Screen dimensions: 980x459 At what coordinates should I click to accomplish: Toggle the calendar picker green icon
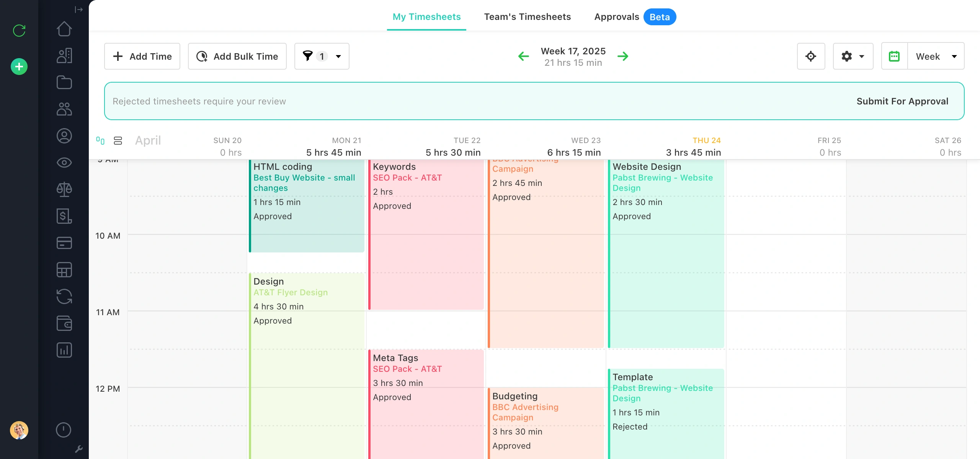[894, 56]
